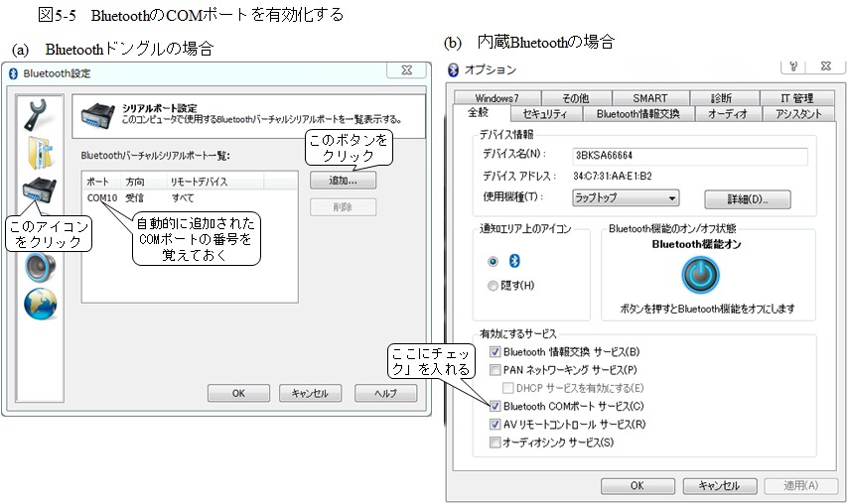Toggle the オーディオシンク サービス checkbox
Viewport: 848px width, 504px height.
(x=495, y=442)
